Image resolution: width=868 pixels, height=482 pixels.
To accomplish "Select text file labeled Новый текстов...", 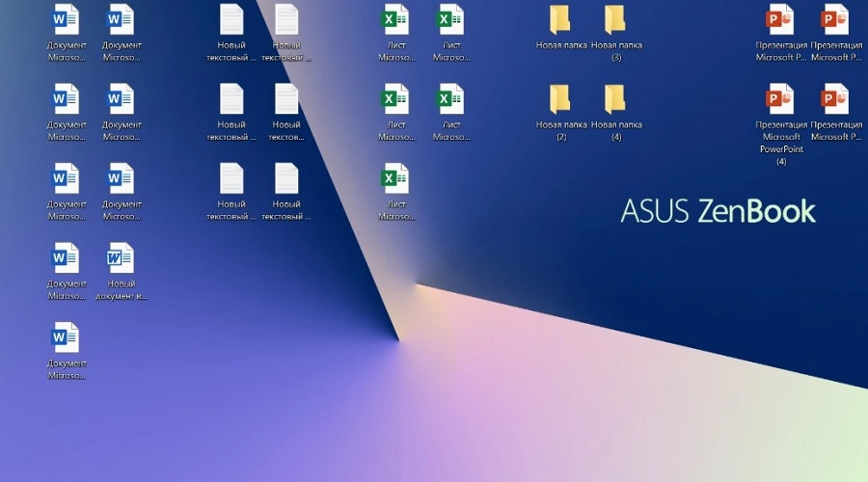I will [x=286, y=113].
